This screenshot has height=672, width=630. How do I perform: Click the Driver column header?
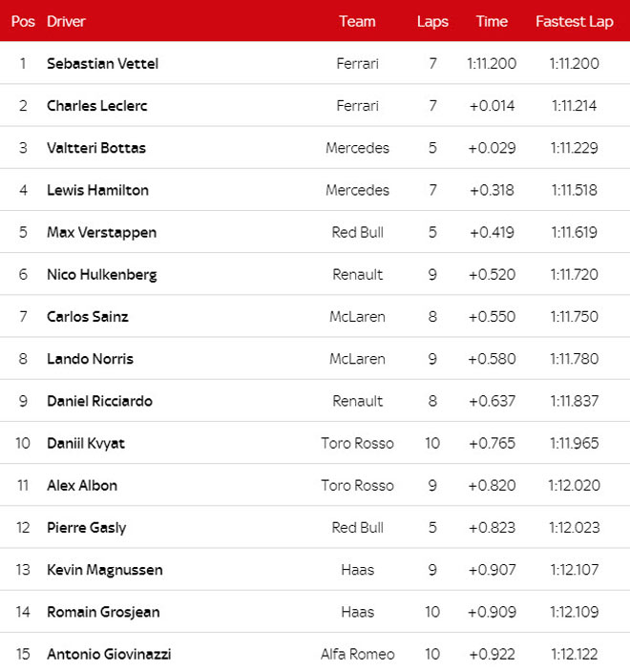pos(66,21)
